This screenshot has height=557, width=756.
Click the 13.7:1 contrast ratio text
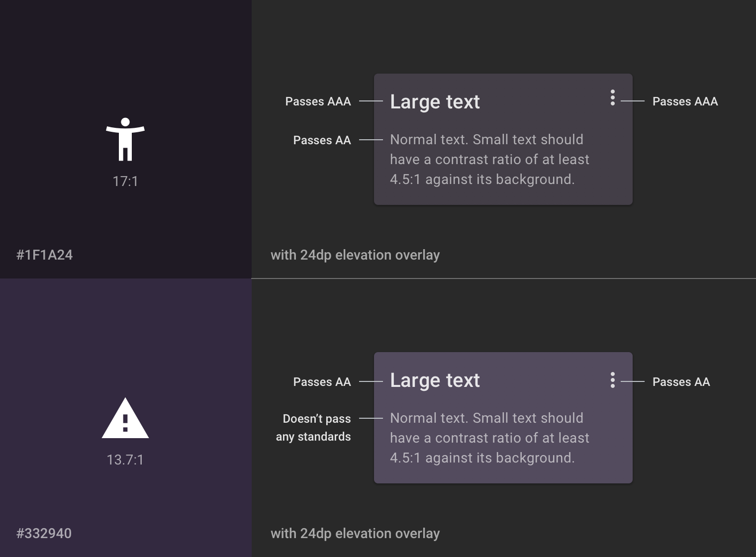pyautogui.click(x=125, y=460)
